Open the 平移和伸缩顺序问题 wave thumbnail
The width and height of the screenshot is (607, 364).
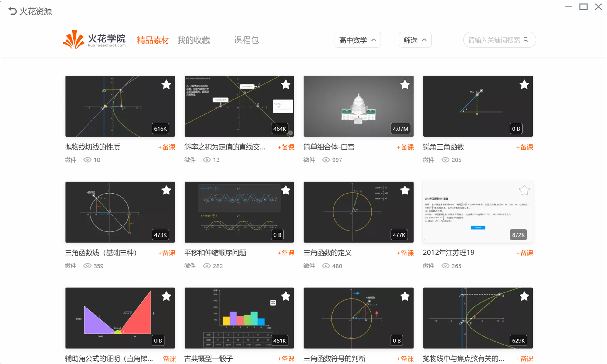coord(239,212)
